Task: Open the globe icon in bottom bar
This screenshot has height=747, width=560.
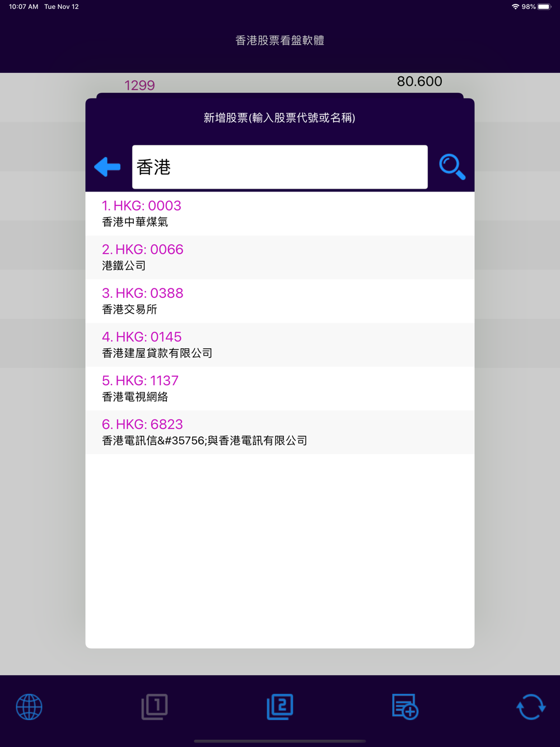Action: 29,707
